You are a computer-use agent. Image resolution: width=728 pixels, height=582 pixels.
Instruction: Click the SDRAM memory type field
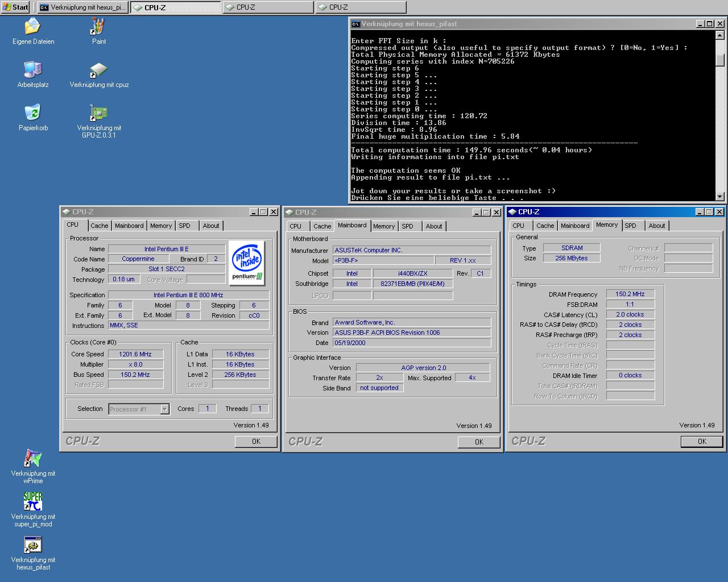[x=572, y=248]
